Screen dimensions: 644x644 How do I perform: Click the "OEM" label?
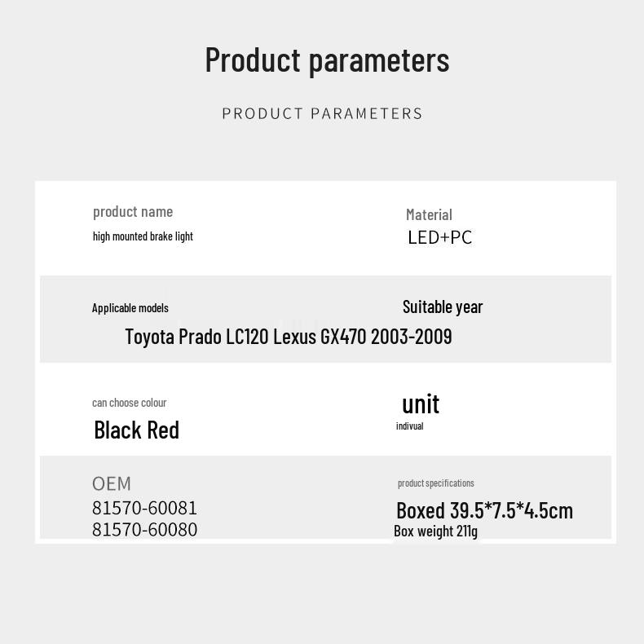[x=112, y=483]
